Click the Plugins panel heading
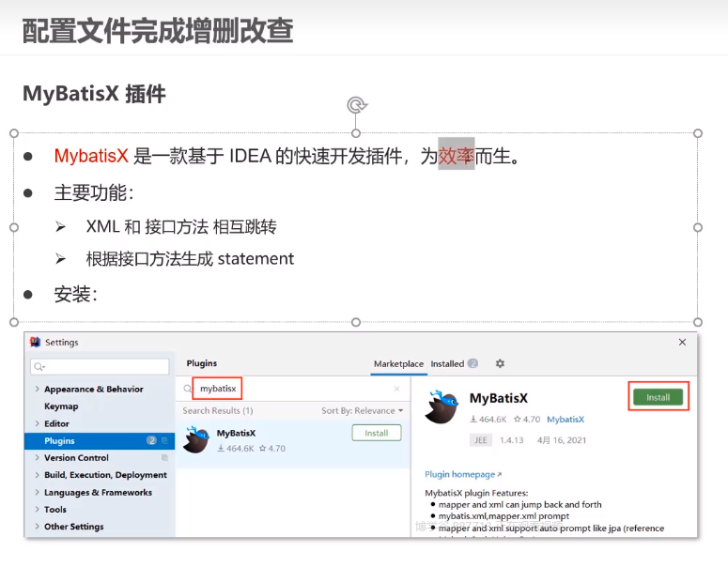Screen dimensions: 728x567 tap(202, 363)
